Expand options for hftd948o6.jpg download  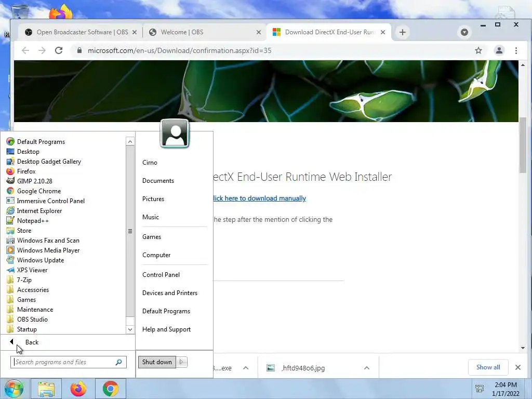point(366,368)
